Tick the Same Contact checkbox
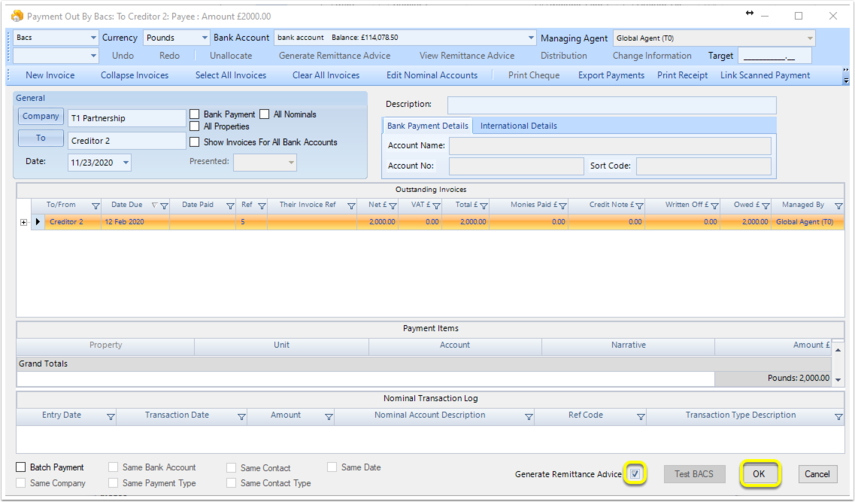Viewport: 855px width, 502px height. [x=231, y=468]
